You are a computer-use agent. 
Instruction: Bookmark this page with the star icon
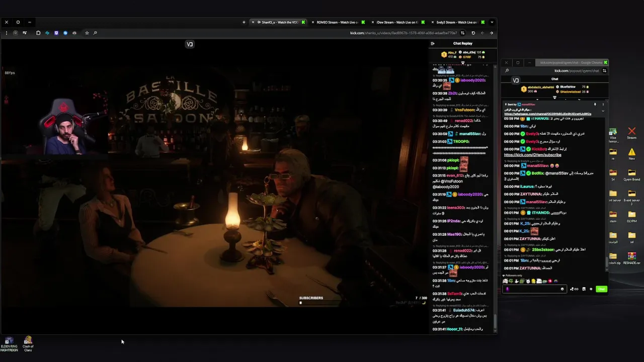tap(87, 33)
